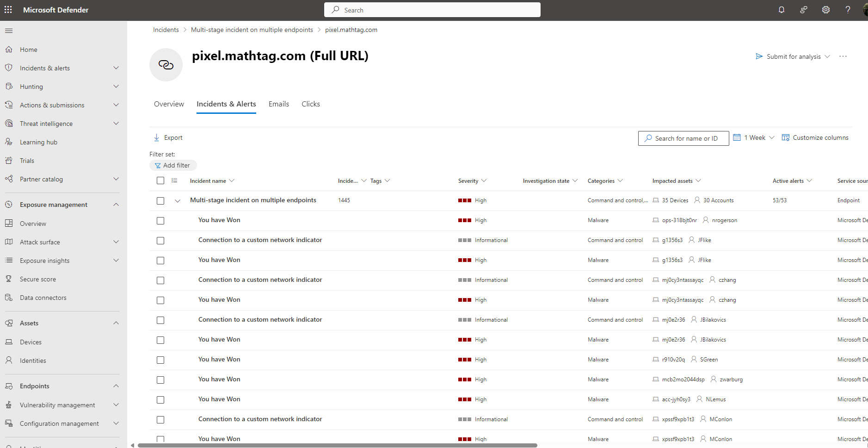Switch to the Clicks tab
868x448 pixels.
pyautogui.click(x=311, y=104)
